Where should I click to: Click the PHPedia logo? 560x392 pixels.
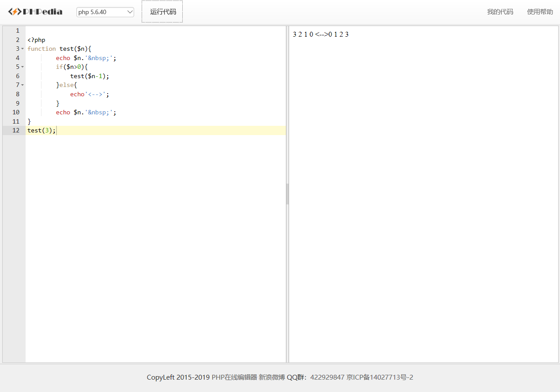(35, 12)
